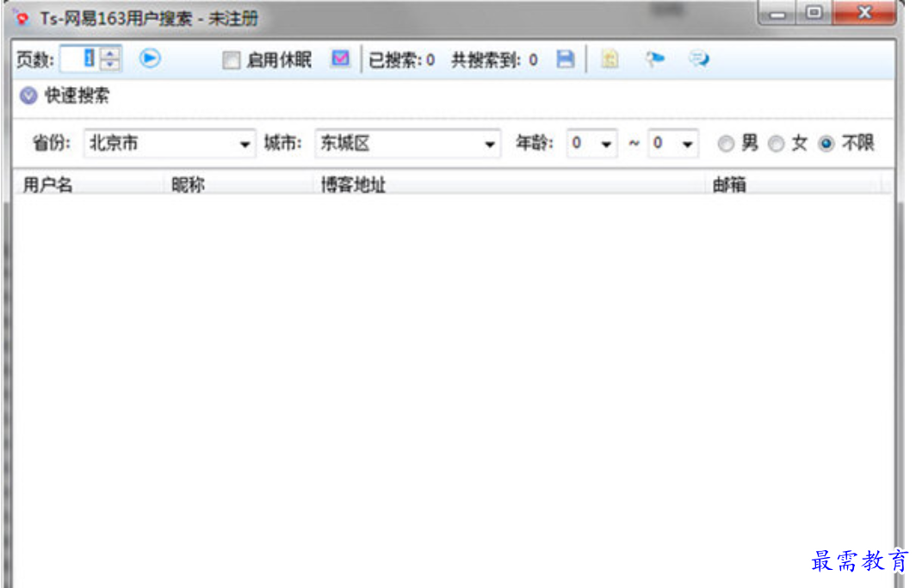Screen dimensions: 916x588
Task: Decrease 页数 with the down spinner arrow
Action: click(110, 65)
